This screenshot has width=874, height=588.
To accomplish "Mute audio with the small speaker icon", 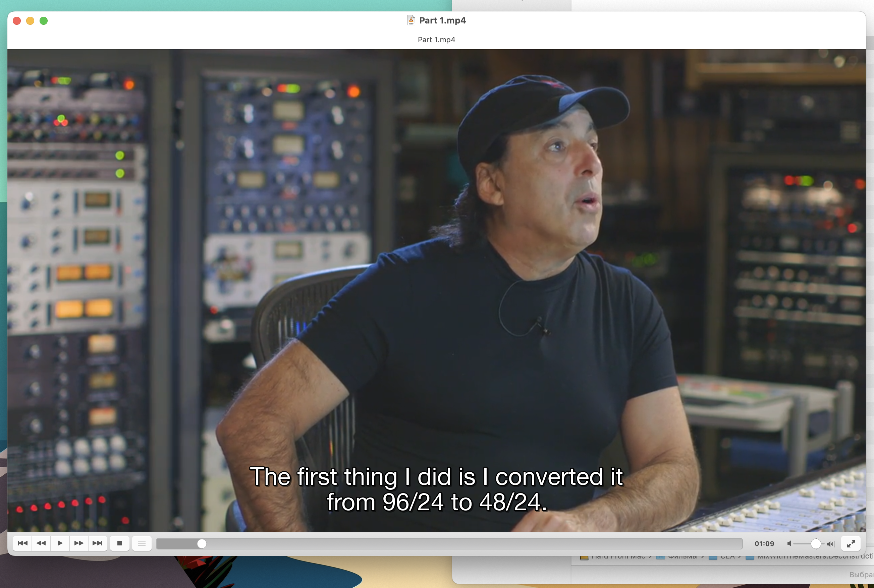I will (x=789, y=543).
